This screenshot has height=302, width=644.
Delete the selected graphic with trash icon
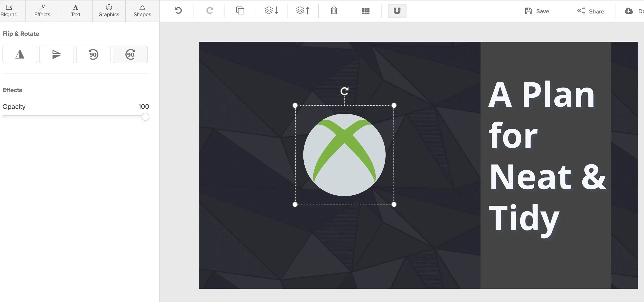click(x=334, y=11)
